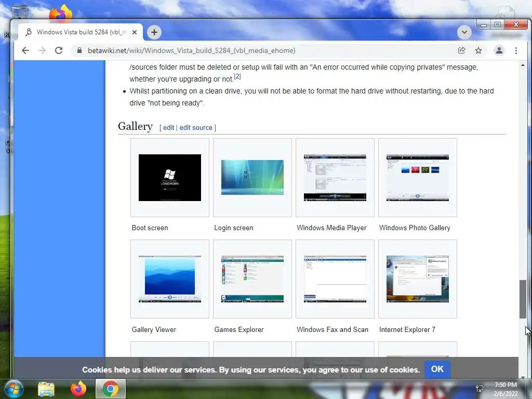The height and width of the screenshot is (399, 532).
Task: Go back to the previous page
Action: (x=25, y=50)
